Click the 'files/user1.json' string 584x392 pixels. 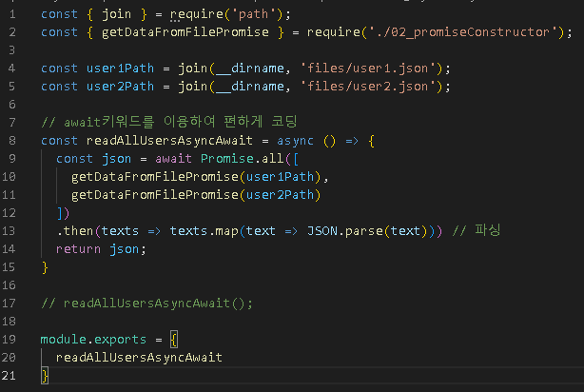367,69
